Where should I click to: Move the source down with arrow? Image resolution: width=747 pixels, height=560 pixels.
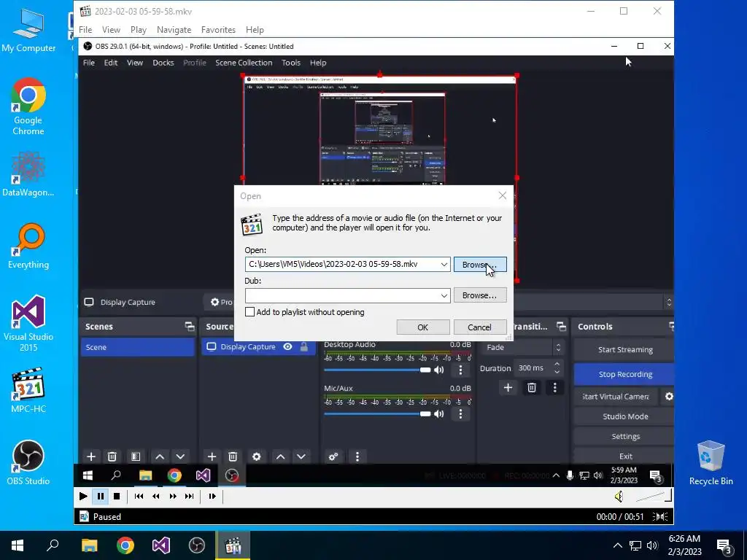(301, 456)
